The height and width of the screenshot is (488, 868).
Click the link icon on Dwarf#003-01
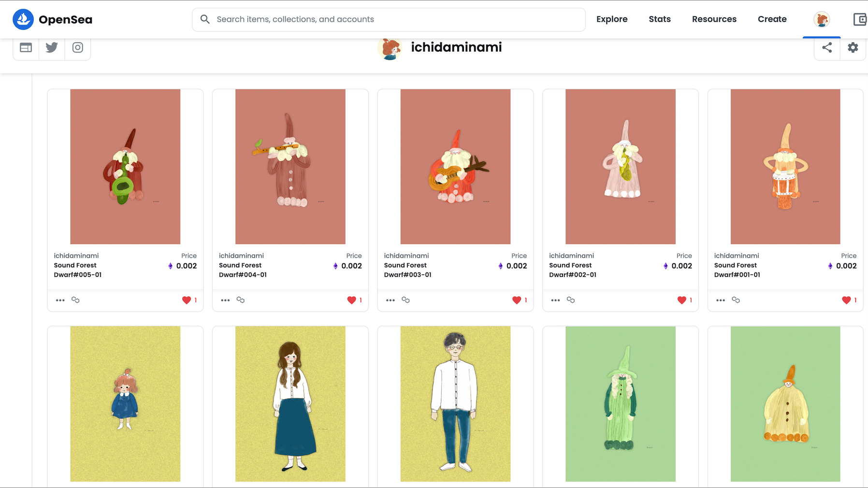pos(406,300)
